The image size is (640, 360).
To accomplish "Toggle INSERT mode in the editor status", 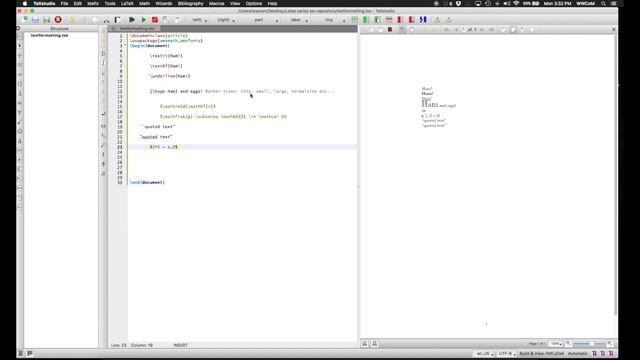I will point(180,345).
